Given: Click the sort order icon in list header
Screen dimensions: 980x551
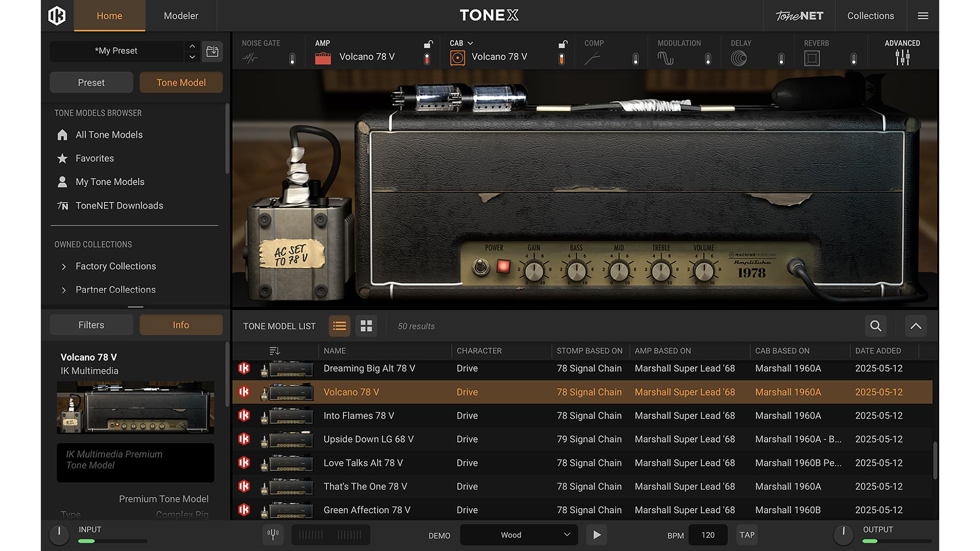Looking at the screenshot, I should 275,351.
